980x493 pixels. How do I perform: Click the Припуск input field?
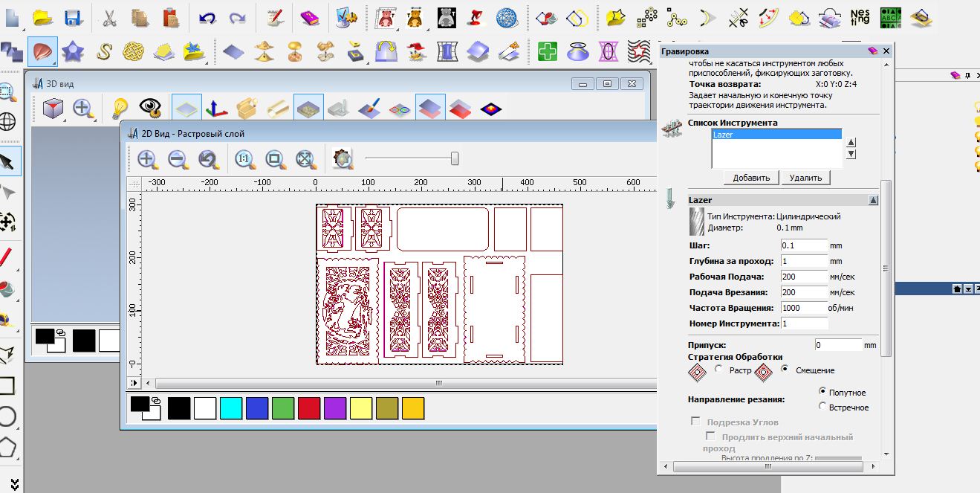click(838, 345)
